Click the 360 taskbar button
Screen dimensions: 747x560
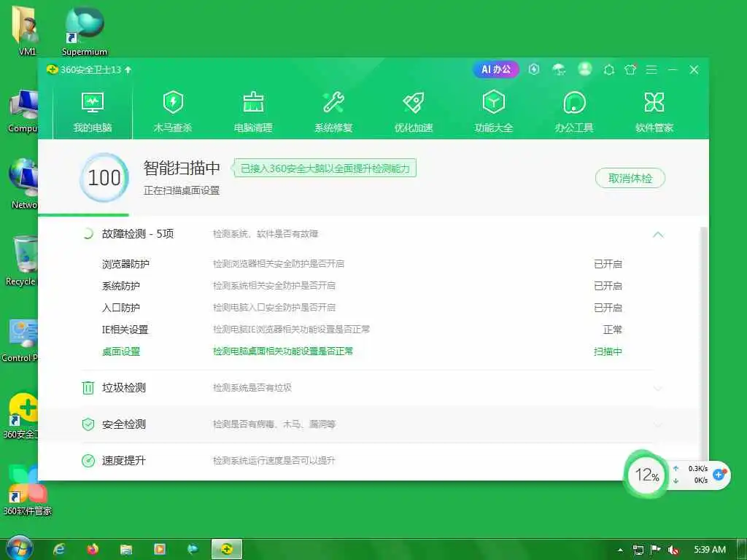coord(227,550)
